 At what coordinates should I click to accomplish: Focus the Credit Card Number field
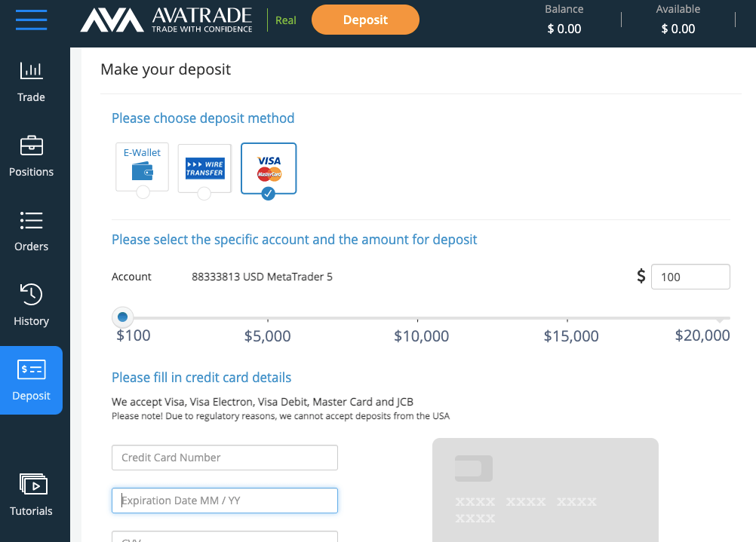(x=225, y=458)
